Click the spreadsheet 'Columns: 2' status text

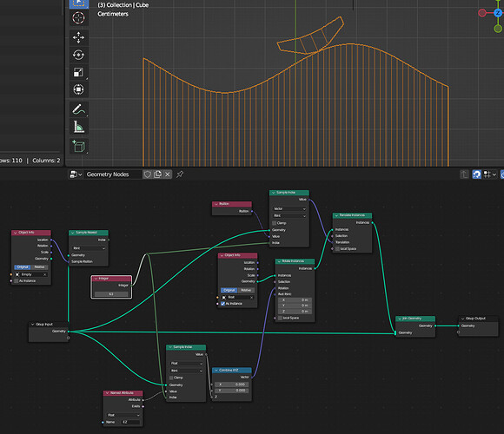[x=46, y=161]
